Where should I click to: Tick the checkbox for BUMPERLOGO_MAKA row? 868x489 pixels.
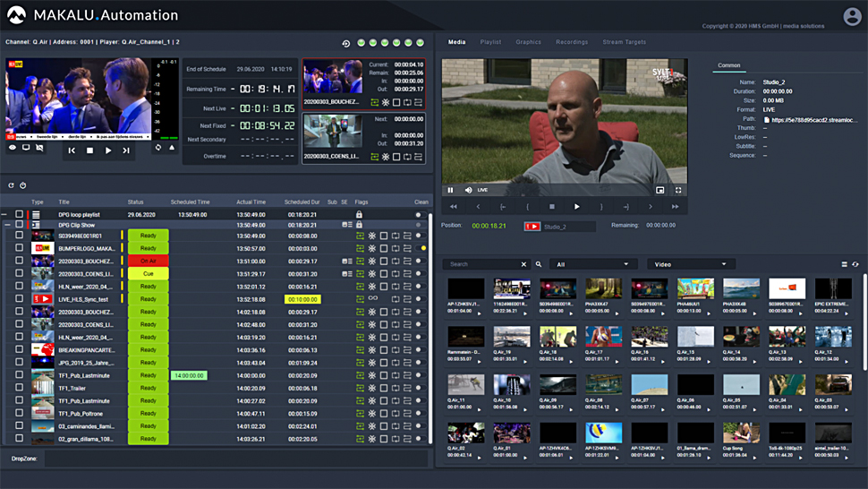20,248
